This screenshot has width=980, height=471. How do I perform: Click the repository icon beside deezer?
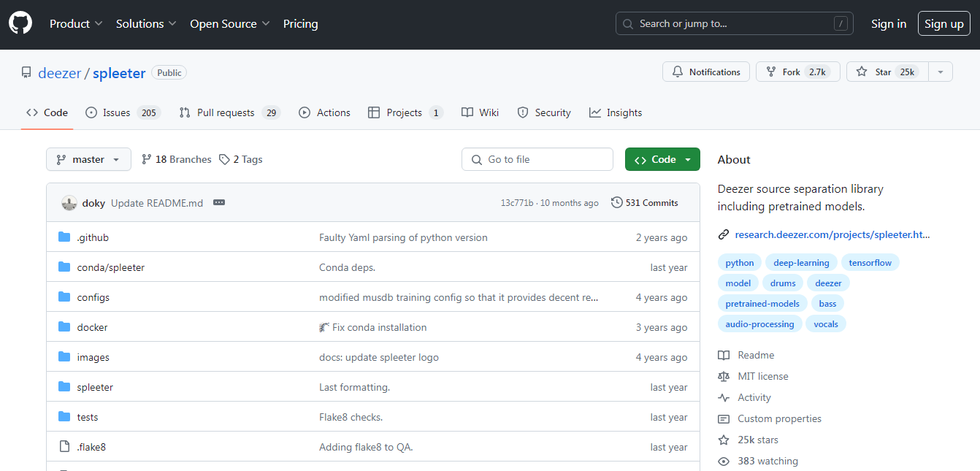(x=26, y=73)
